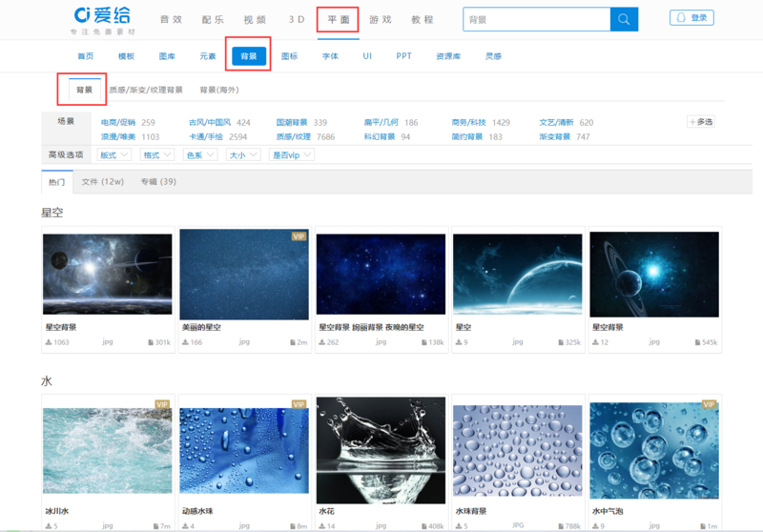763x532 pixels.
Task: Open the 3D top navigation item
Action: point(297,19)
